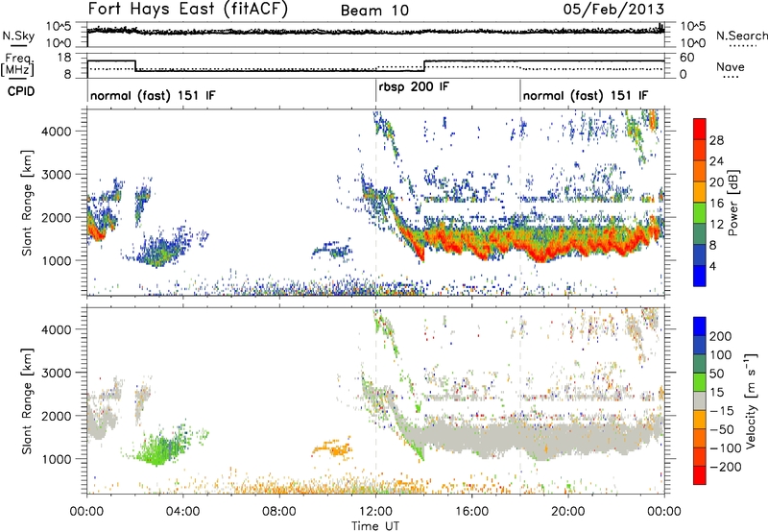Select the "04:00" time tick label

pyautogui.click(x=182, y=512)
